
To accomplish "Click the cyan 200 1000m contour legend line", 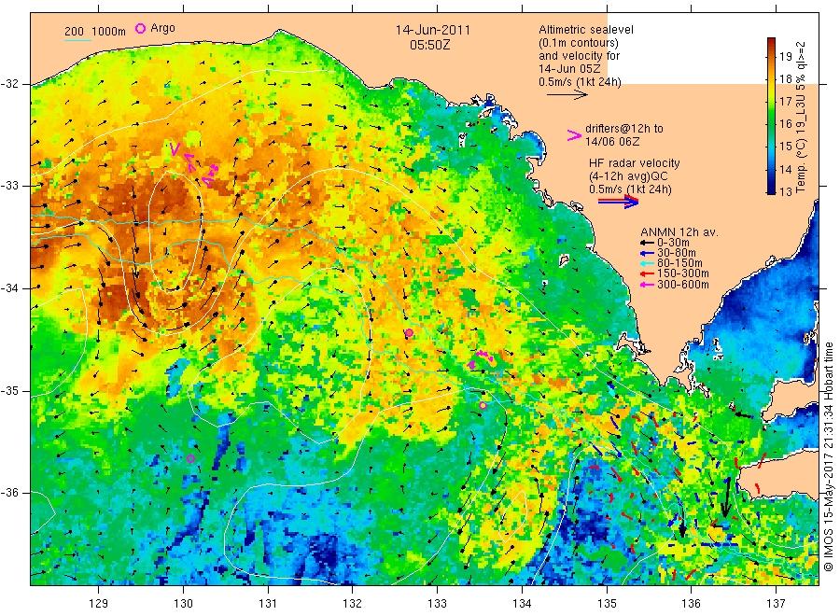I will (77, 39).
